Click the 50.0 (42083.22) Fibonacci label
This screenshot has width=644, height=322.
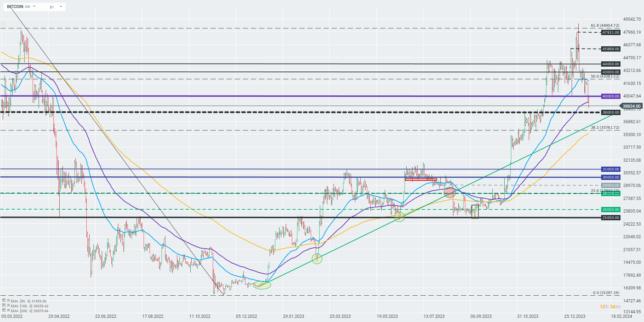coord(605,76)
